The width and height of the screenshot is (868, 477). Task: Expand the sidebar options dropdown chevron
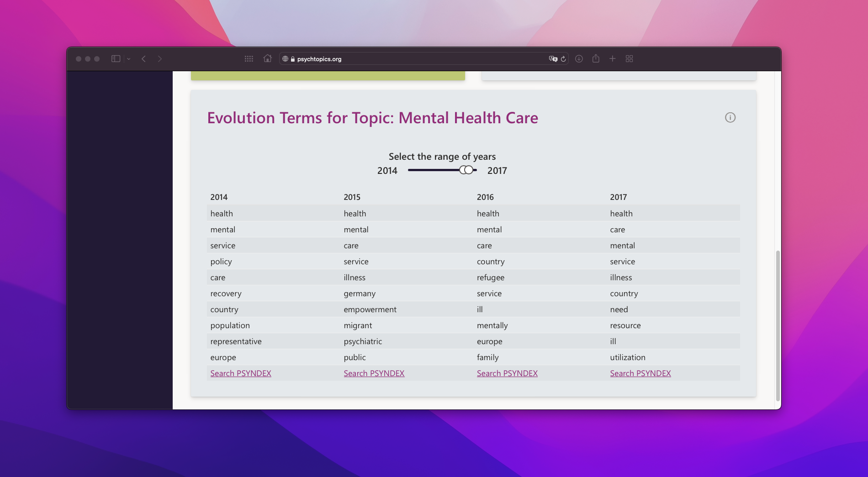coord(129,59)
